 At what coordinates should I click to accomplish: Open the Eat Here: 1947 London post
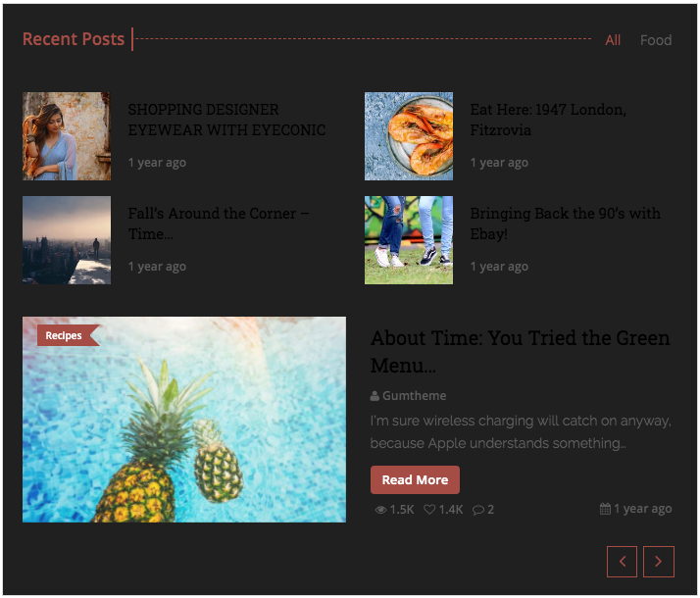click(548, 120)
